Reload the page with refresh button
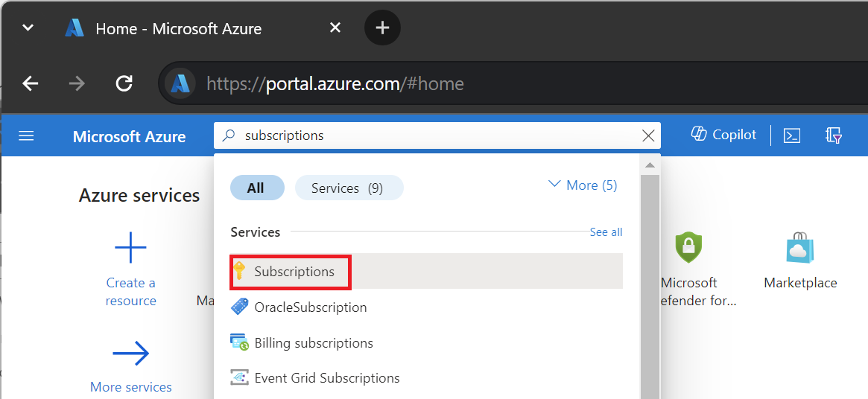The width and height of the screenshot is (868, 399). pyautogui.click(x=124, y=83)
